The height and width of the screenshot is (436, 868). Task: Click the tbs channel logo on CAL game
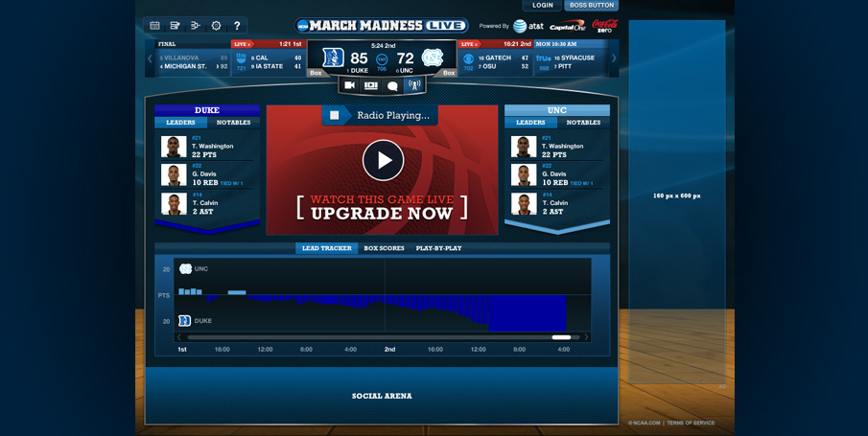pos(242,57)
